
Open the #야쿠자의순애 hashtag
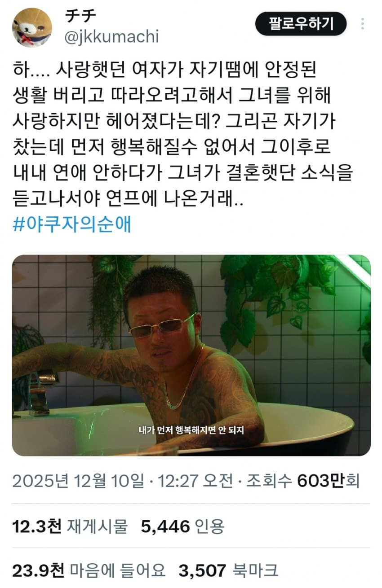71,224
